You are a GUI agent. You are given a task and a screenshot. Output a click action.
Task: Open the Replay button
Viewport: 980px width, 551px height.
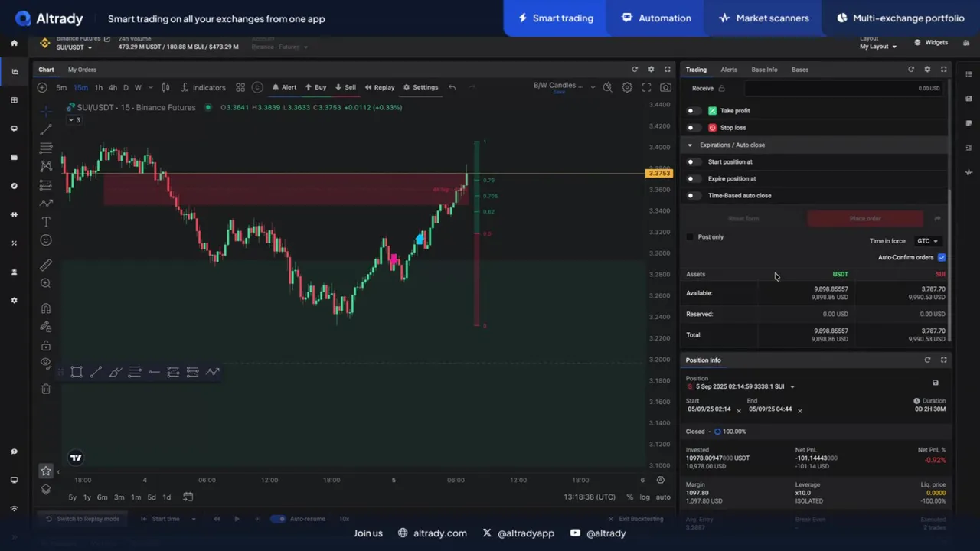380,87
